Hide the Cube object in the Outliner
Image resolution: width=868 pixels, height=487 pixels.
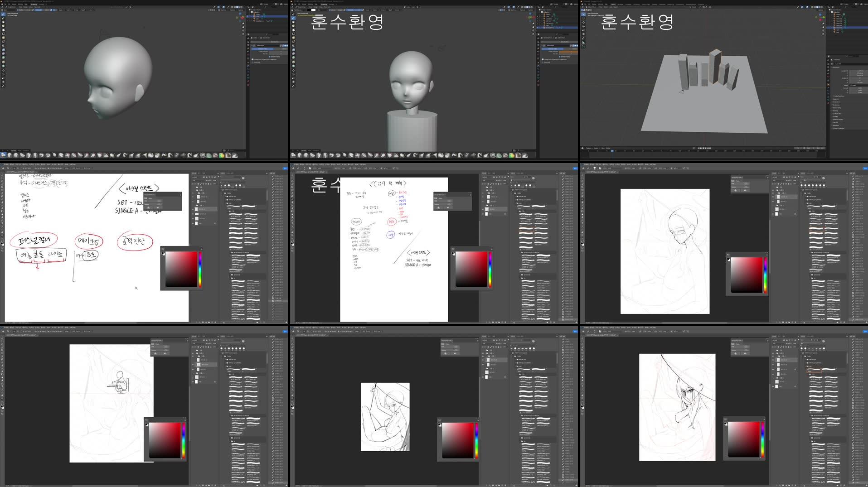pyautogui.click(x=264, y=16)
